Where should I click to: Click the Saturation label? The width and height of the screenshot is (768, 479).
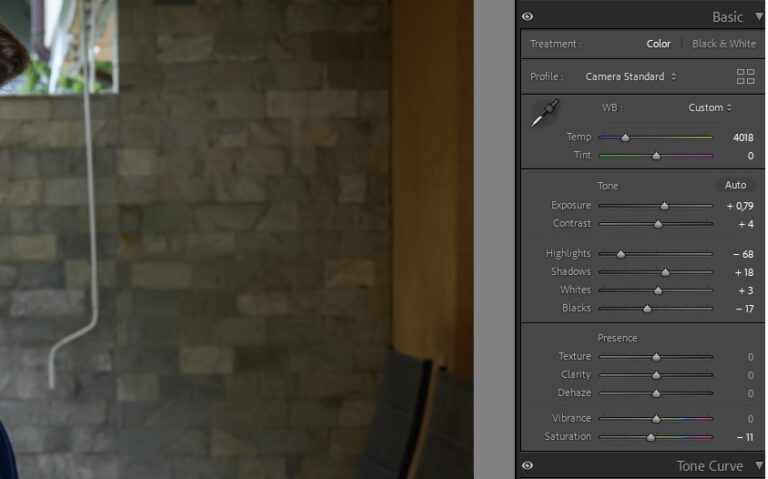point(568,436)
